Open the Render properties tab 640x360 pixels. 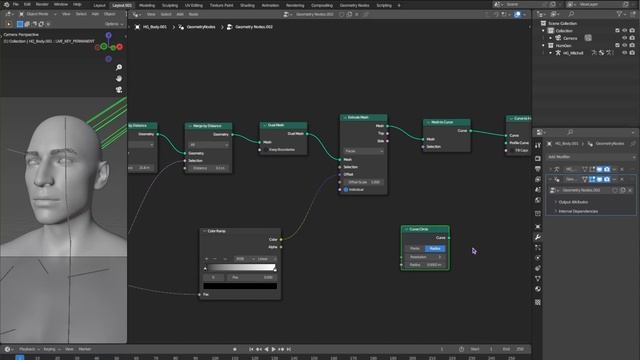click(538, 158)
